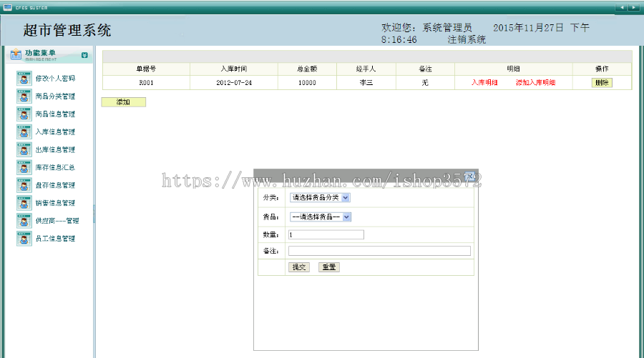
Task: Click the 盘存信息管理 sidebar icon
Action: tap(24, 185)
